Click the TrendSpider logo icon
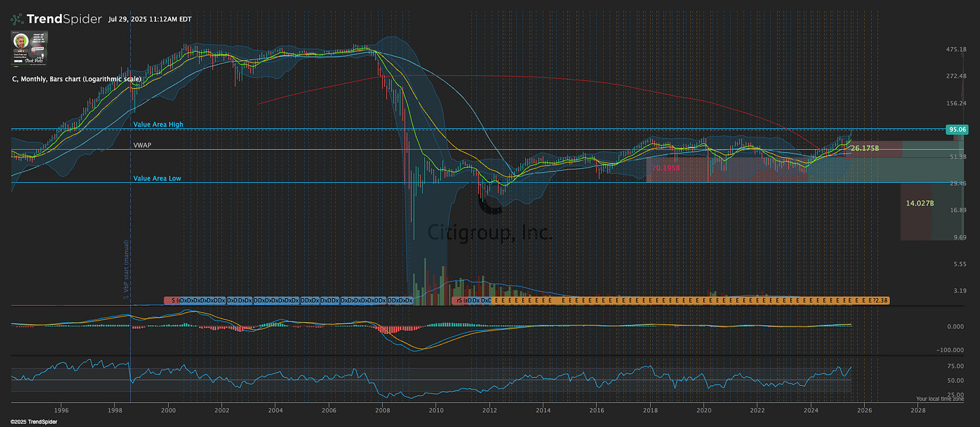 17,19
